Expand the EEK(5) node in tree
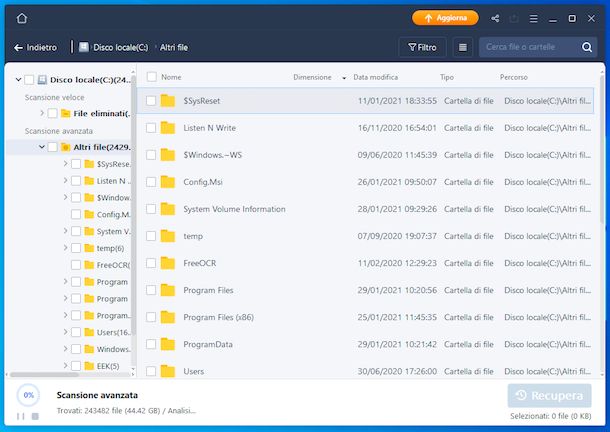610x432 pixels. [x=65, y=365]
